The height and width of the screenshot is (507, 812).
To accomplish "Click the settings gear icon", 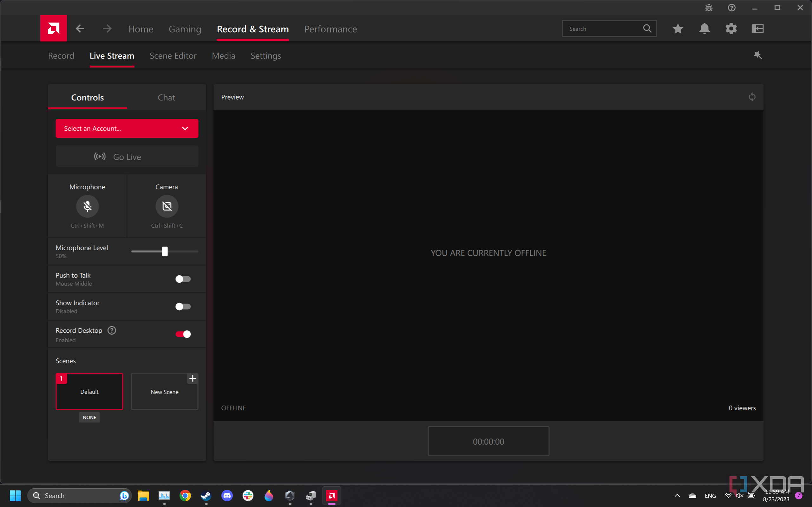I will click(x=731, y=28).
